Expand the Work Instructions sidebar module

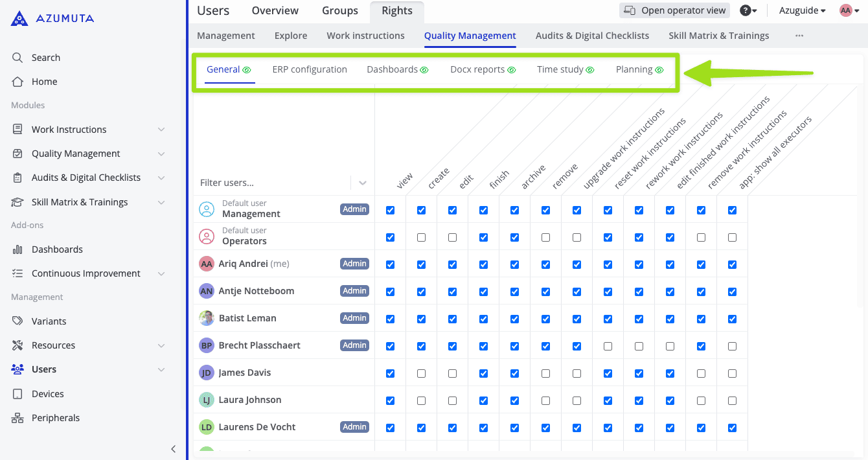[161, 130]
